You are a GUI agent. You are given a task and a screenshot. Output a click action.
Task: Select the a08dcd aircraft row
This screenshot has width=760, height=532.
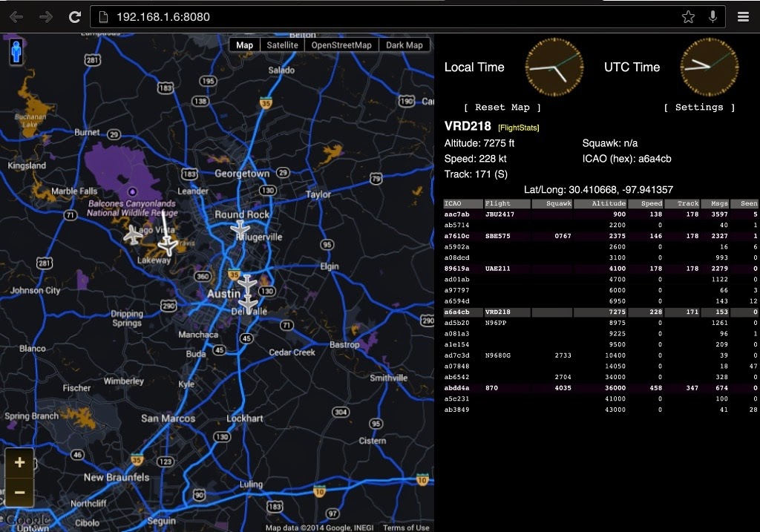coord(601,257)
